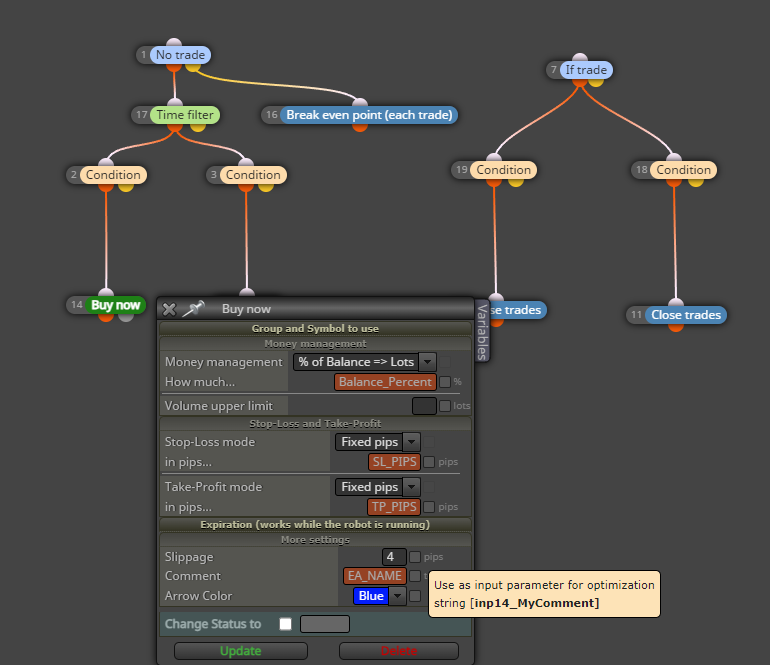Enable Volume upper limit lots checkbox
Screen dimensions: 770x665
tap(445, 406)
